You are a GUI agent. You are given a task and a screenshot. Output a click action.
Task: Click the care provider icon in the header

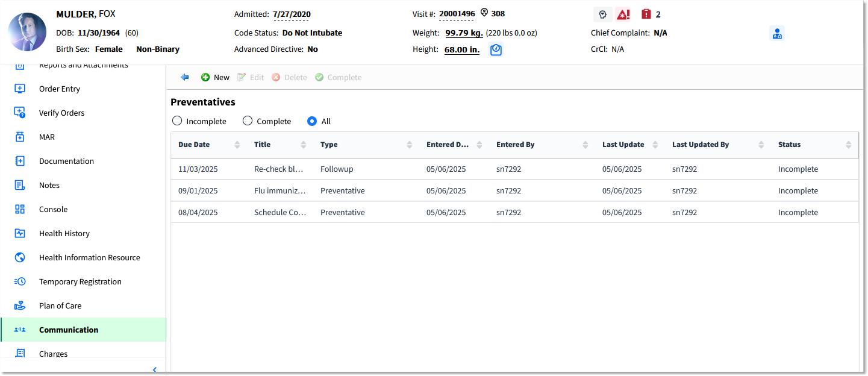click(777, 33)
